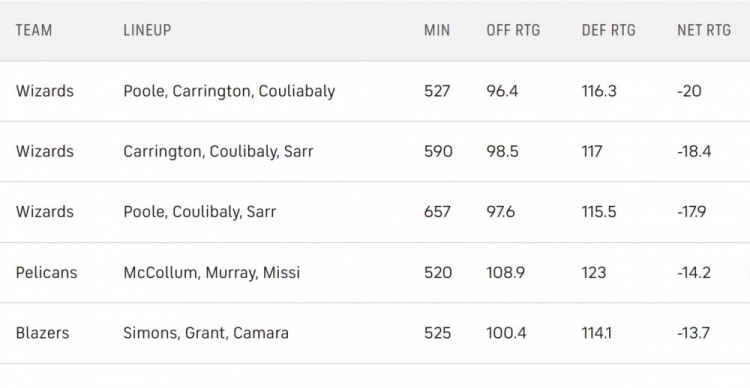Viewport: 750px width, 388px height.
Task: Sort by OFF RTG column header
Action: [x=513, y=30]
